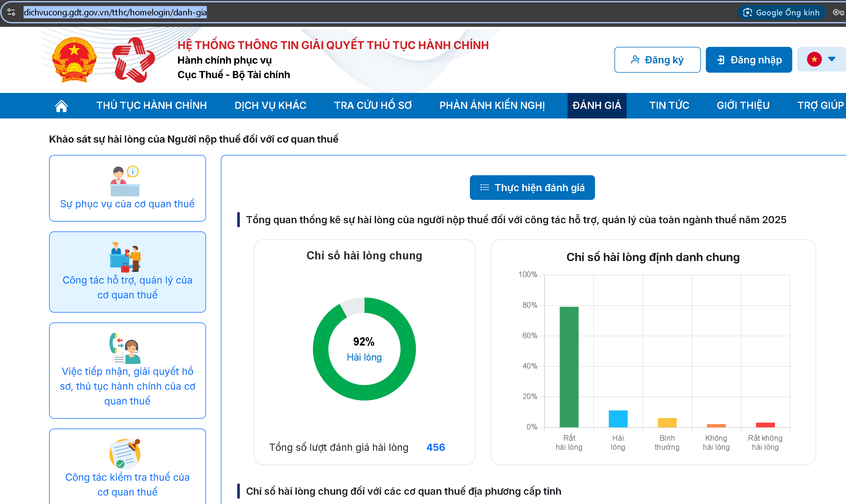This screenshot has height=504, width=846.
Task: Expand the language dropdown arrow
Action: tap(832, 59)
